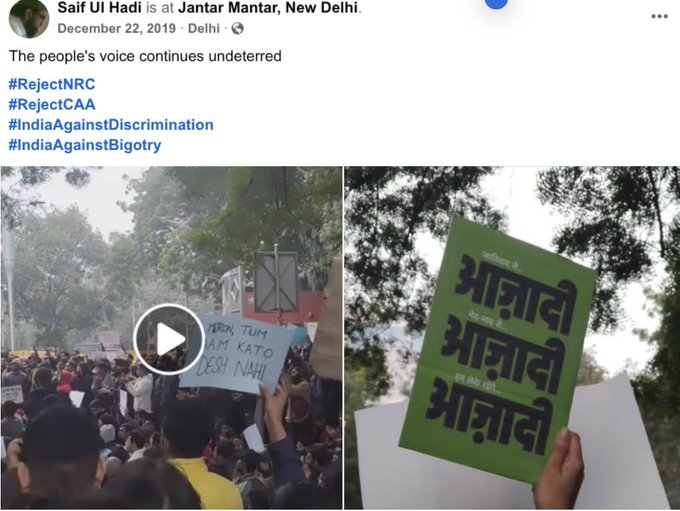Click the December 22, 2019 timestamp
Image resolution: width=680 pixels, height=511 pixels.
[117, 29]
